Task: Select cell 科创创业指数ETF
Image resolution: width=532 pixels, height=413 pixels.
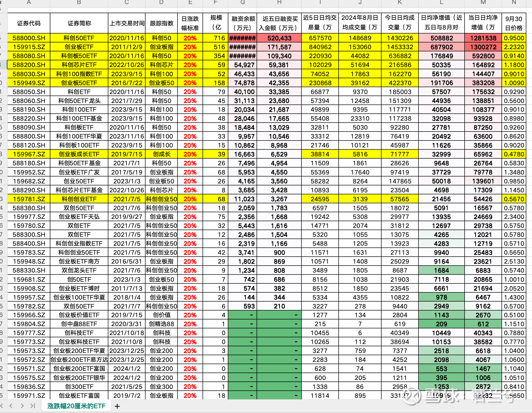Action: click(79, 243)
